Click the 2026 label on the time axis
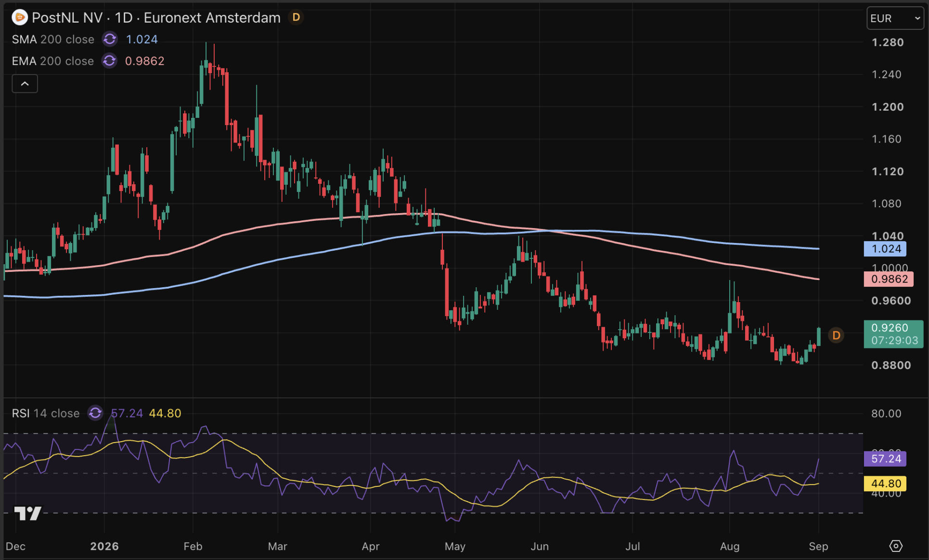Image resolution: width=929 pixels, height=560 pixels. [104, 547]
